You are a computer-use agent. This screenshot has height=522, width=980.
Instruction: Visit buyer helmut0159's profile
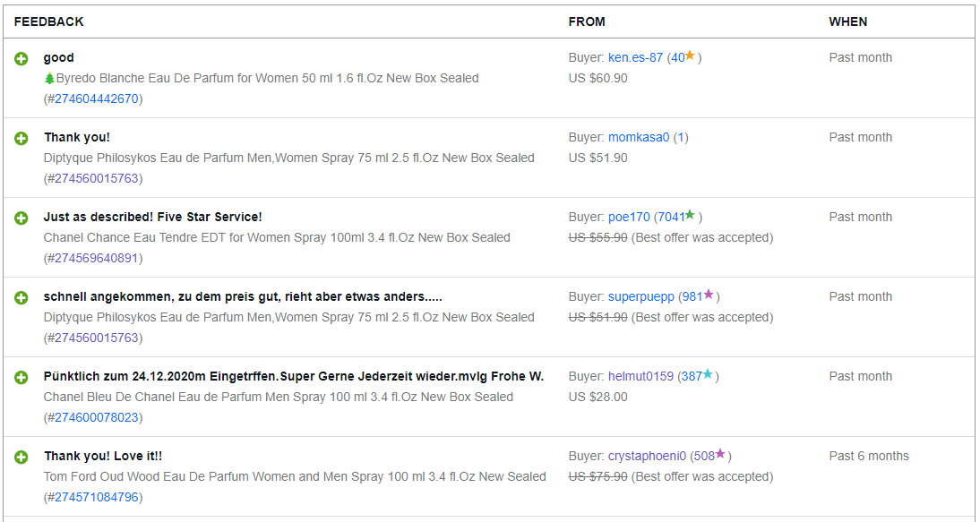[x=640, y=376]
